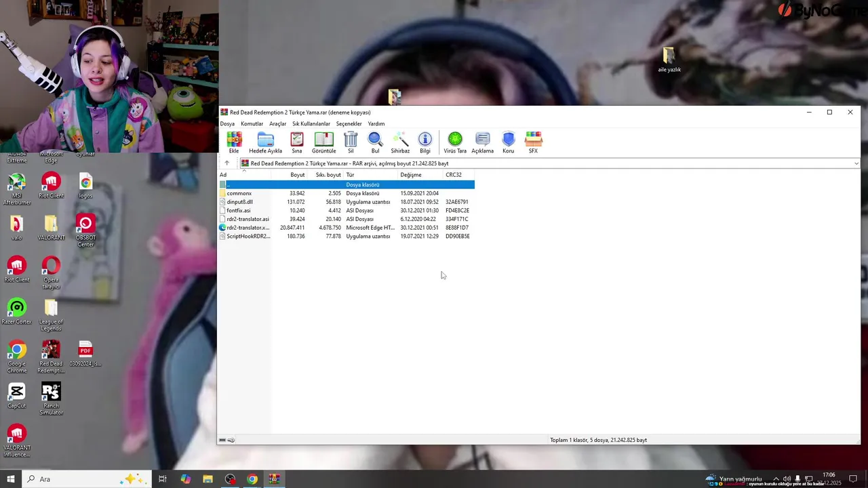Open the Dosya menu

point(227,124)
